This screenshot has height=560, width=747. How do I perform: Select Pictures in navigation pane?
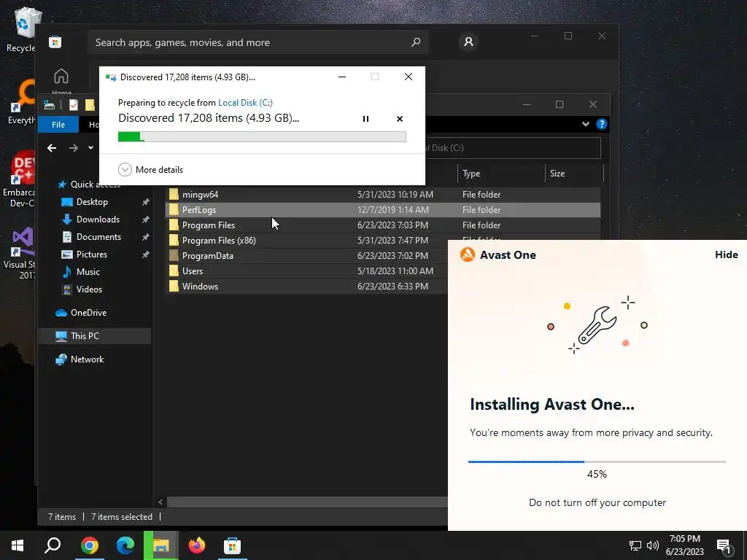point(91,254)
